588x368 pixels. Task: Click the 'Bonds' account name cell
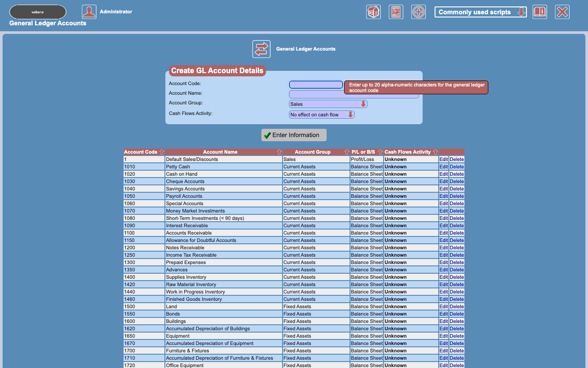pos(224,314)
